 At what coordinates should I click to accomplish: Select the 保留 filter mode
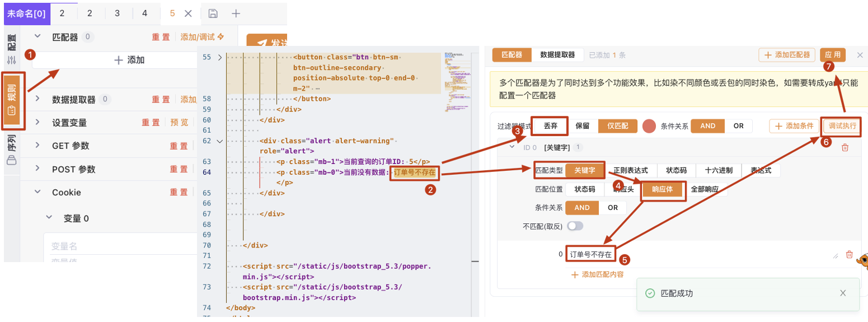coord(583,126)
